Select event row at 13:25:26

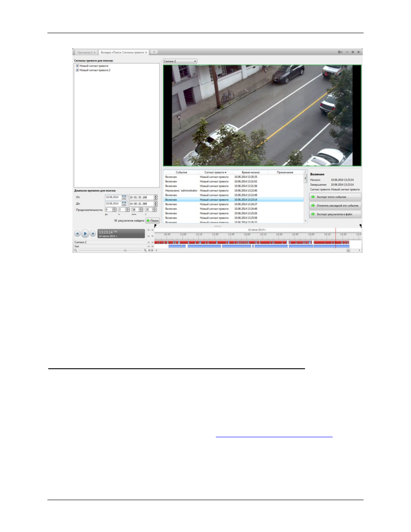[234, 213]
